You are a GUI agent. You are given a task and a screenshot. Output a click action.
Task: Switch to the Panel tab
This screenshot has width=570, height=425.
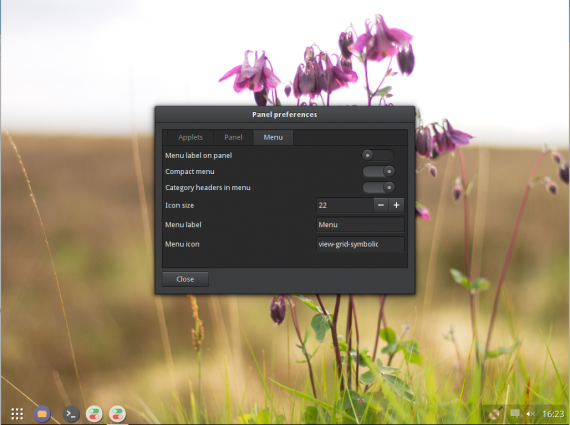click(x=233, y=137)
